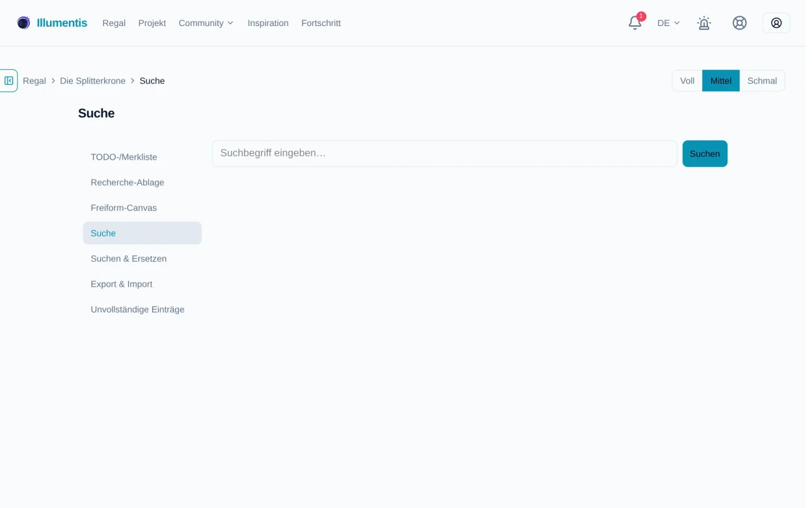Collapse the sidebar panel icon

8,81
